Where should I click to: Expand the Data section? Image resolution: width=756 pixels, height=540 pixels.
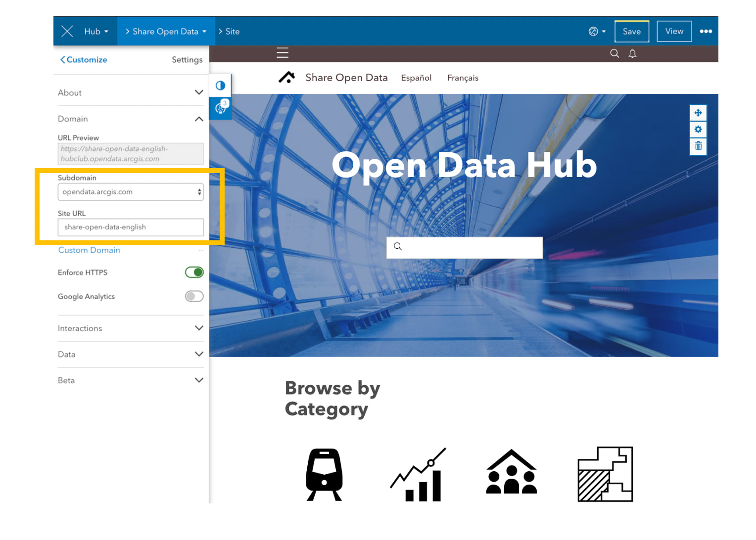[x=131, y=354]
